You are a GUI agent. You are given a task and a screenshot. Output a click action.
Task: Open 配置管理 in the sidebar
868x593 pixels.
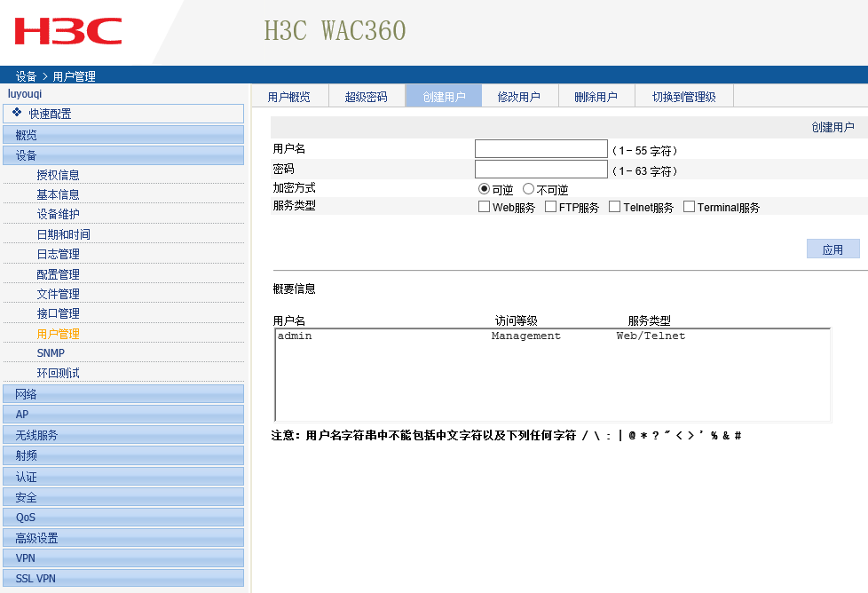point(58,274)
